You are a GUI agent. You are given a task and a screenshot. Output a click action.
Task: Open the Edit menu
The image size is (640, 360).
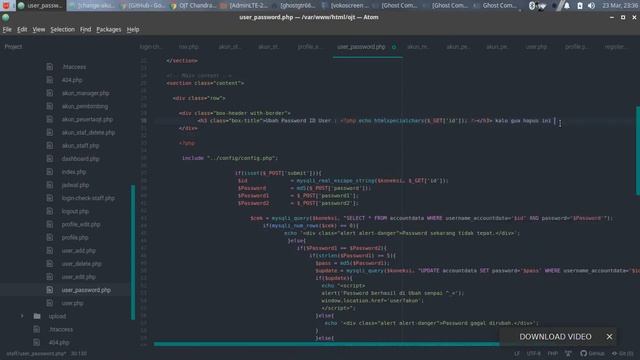[22, 29]
